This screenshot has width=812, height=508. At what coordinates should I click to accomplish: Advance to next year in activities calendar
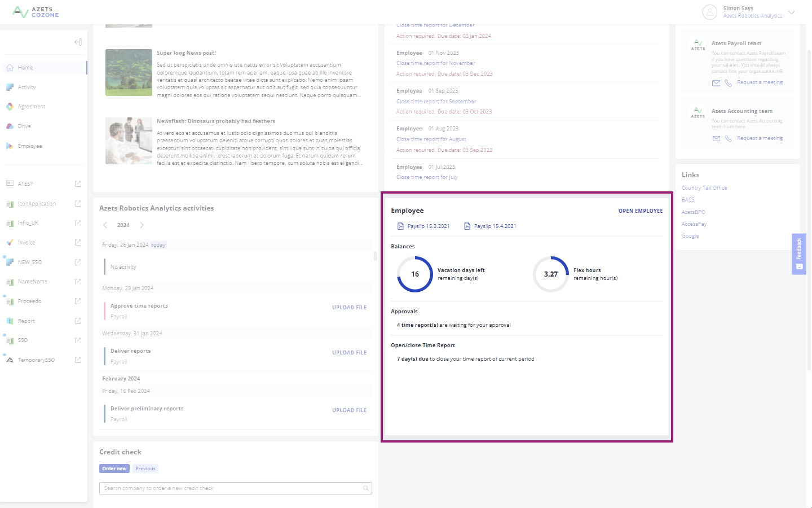point(142,225)
